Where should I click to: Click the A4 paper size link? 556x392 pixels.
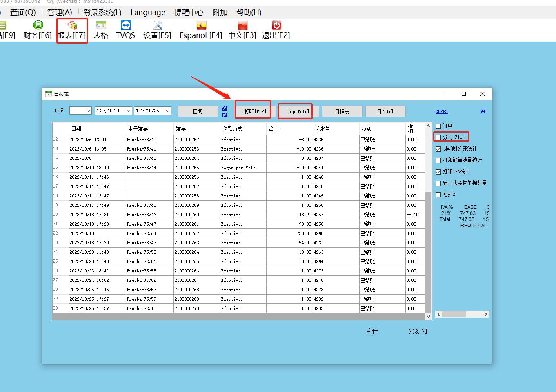click(x=483, y=111)
